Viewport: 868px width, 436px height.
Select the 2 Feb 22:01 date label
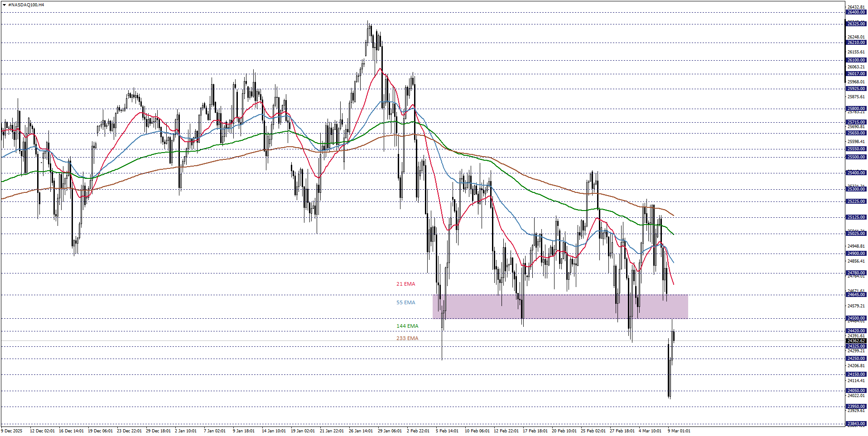point(418,431)
